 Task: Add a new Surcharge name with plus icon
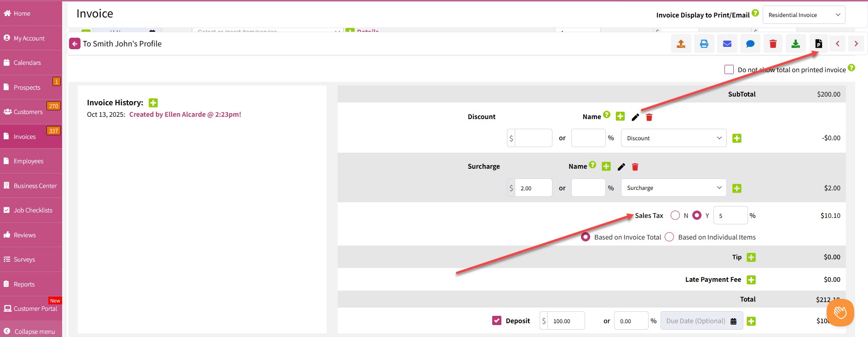point(606,166)
